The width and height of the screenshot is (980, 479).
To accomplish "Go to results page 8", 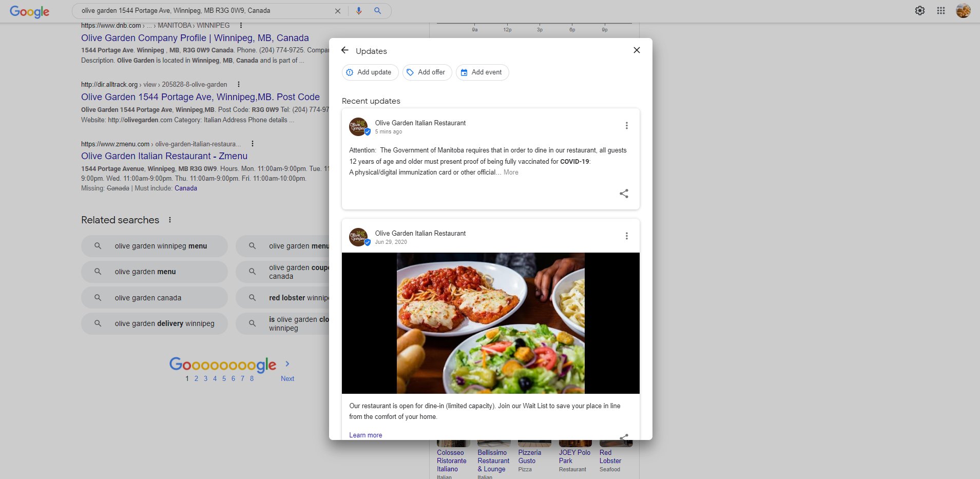I will 252,379.
